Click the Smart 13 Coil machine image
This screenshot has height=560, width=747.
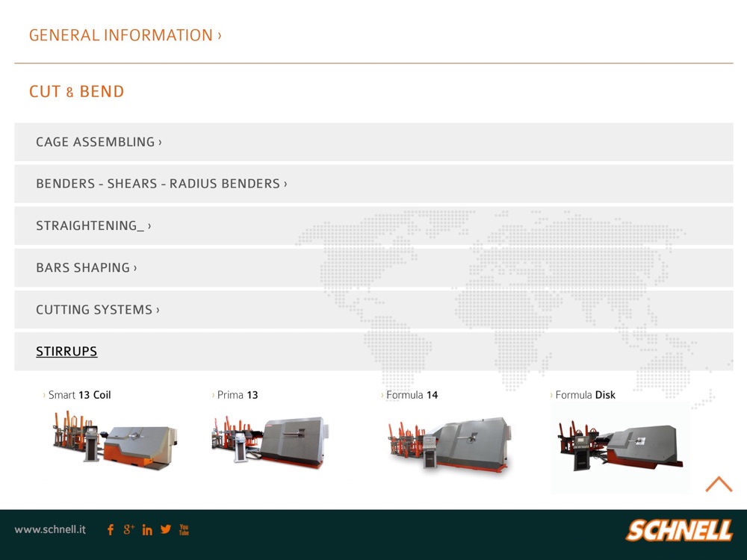tap(115, 440)
